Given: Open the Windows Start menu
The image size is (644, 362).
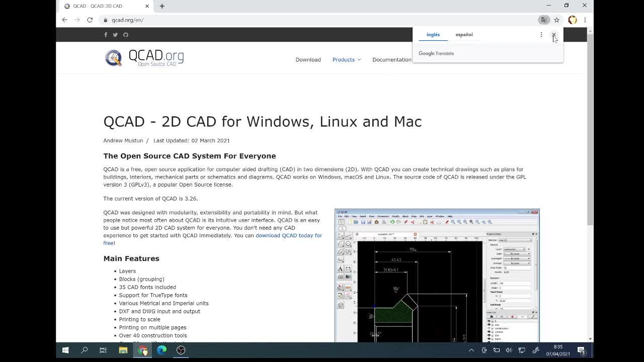Looking at the screenshot, I should (x=65, y=350).
